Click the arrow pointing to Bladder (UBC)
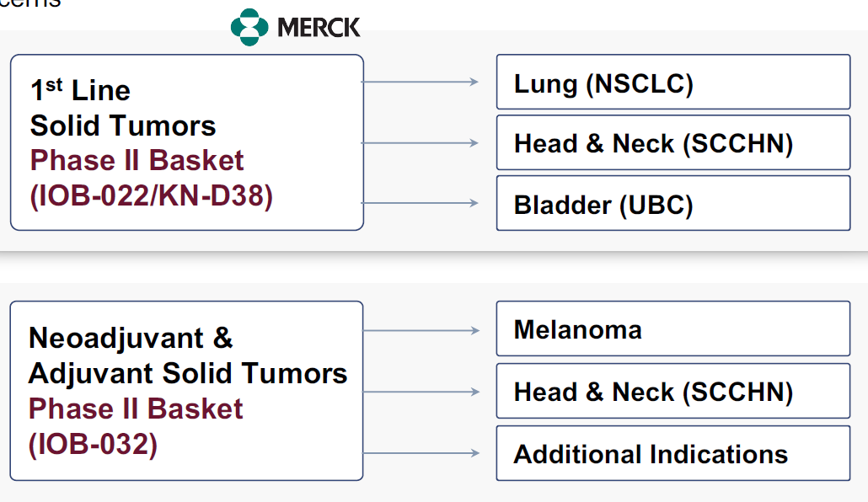Image resolution: width=868 pixels, height=502 pixels. pyautogui.click(x=420, y=203)
